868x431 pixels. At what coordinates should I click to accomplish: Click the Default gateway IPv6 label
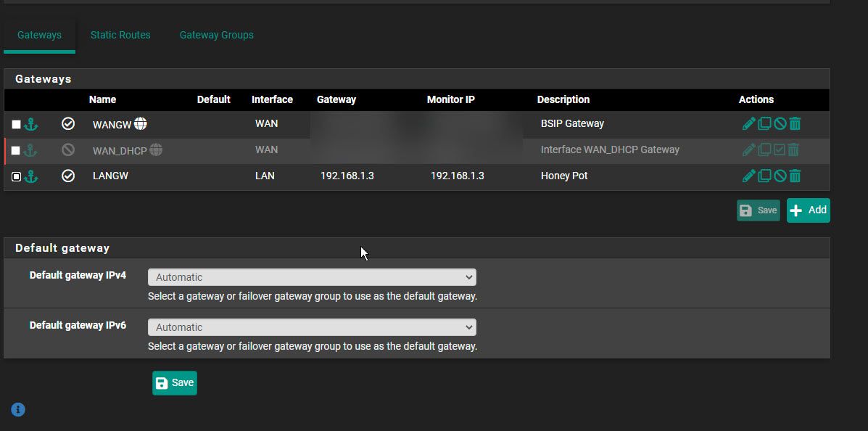[x=78, y=325]
